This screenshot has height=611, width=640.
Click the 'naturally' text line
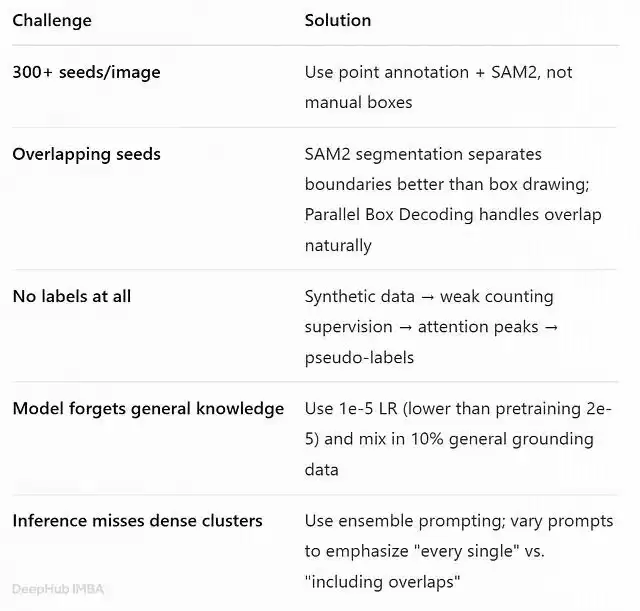pos(338,246)
